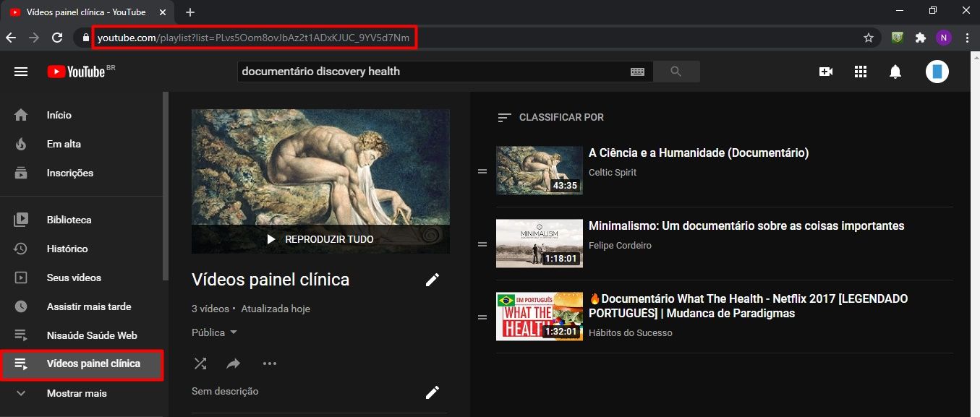Bookmark this page with star icon
The width and height of the screenshot is (980, 417).
pyautogui.click(x=869, y=38)
